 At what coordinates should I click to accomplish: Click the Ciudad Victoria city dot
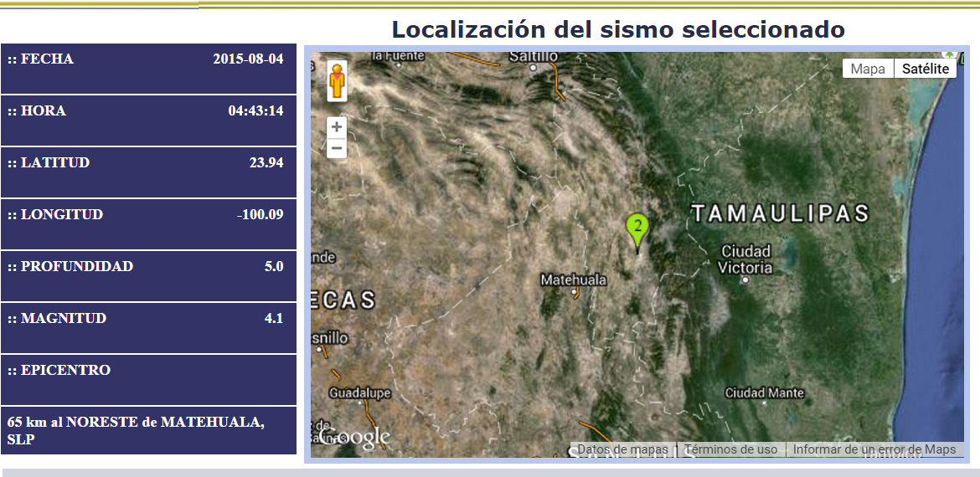(745, 280)
